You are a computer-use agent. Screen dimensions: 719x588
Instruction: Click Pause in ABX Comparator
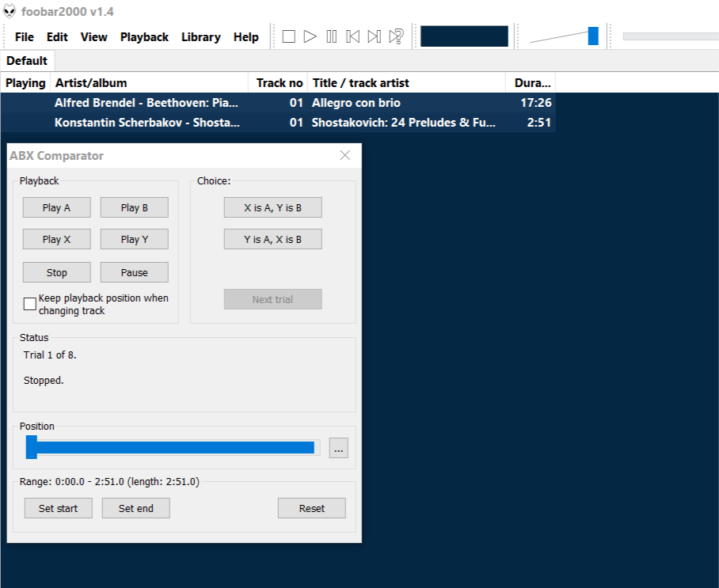pyautogui.click(x=135, y=272)
